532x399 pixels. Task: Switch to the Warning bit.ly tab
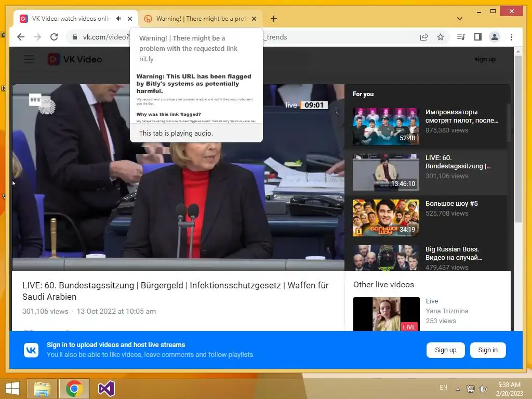coord(200,19)
